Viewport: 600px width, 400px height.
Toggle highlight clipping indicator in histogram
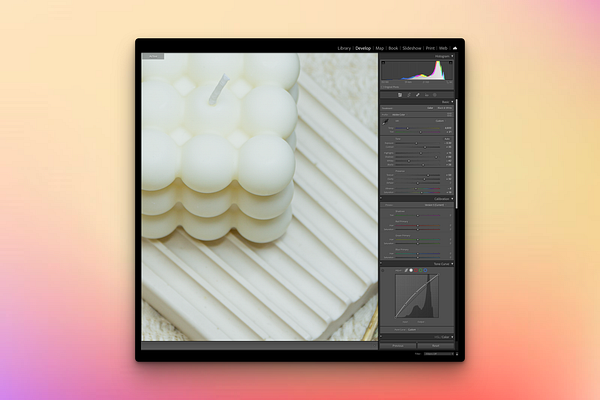pos(450,62)
